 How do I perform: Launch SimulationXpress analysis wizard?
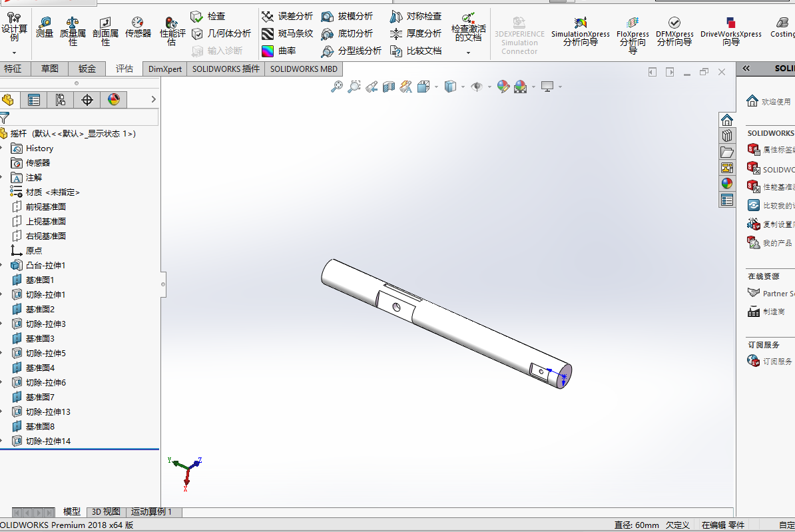tap(581, 31)
